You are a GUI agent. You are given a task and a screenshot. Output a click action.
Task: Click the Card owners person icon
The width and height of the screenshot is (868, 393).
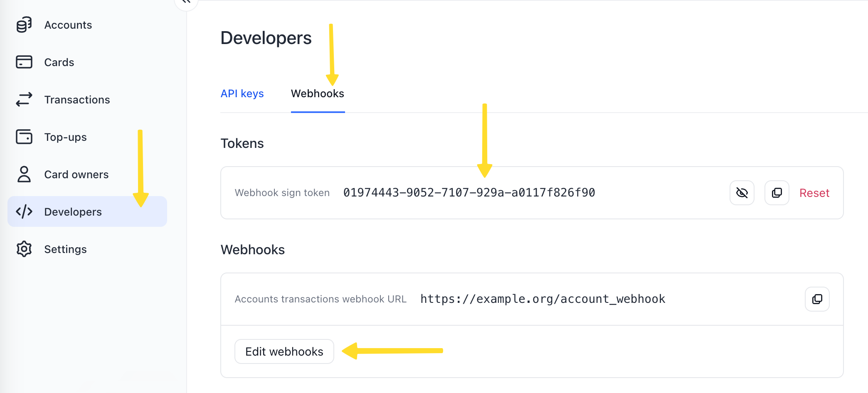click(x=24, y=174)
